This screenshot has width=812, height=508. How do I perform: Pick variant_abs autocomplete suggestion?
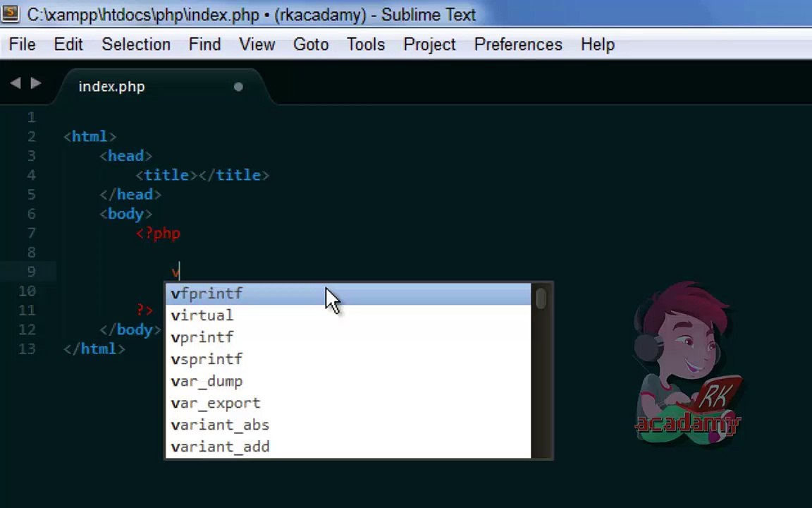[348, 425]
